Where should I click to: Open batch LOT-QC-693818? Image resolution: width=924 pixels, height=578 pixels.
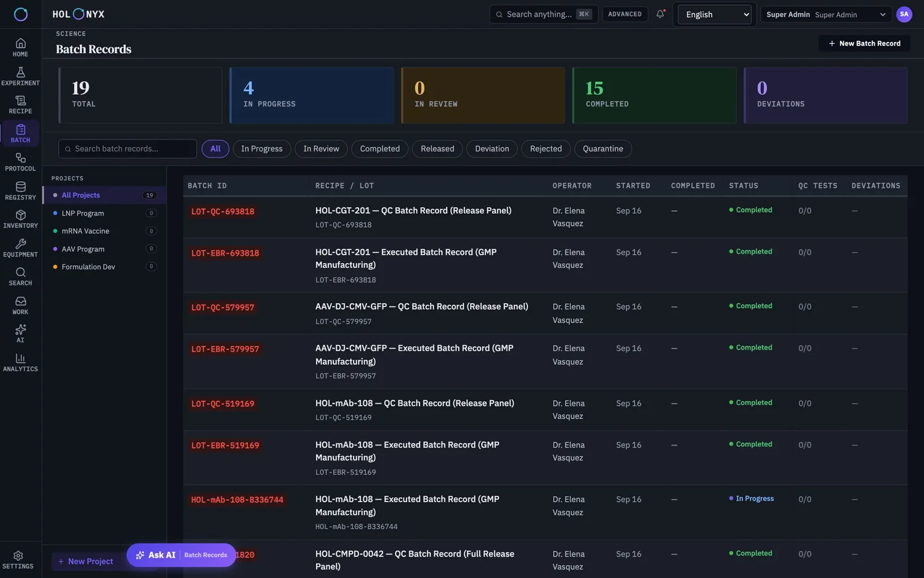coord(223,211)
